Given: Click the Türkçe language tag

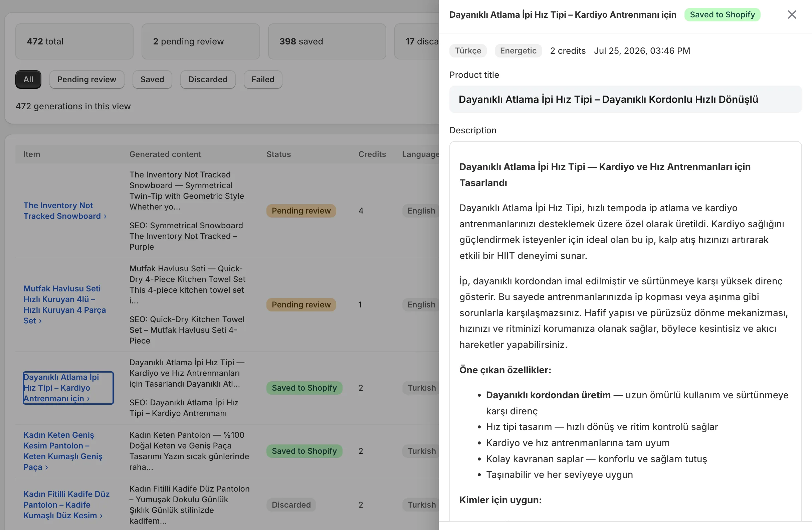Looking at the screenshot, I should [x=468, y=51].
